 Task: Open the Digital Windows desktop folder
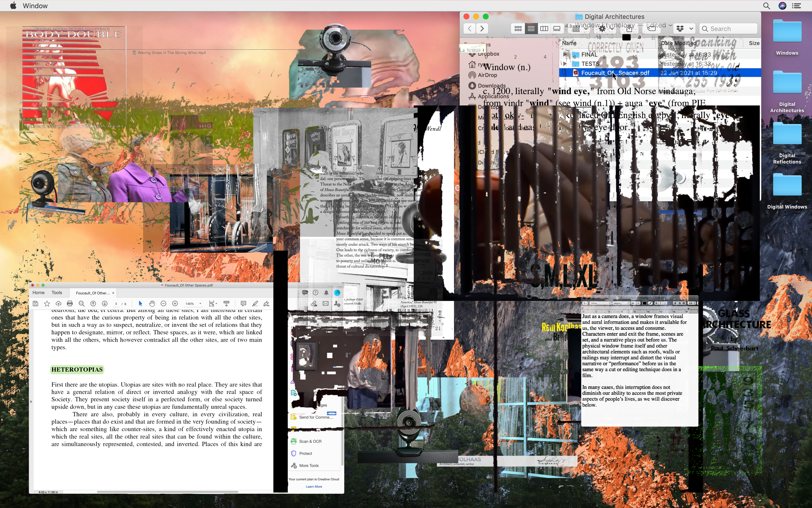coord(787,192)
